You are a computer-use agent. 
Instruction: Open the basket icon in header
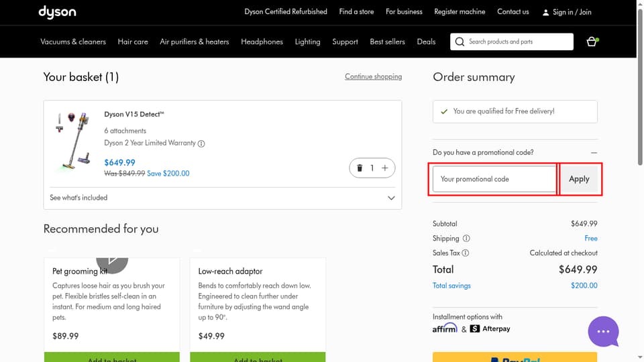[x=592, y=42]
